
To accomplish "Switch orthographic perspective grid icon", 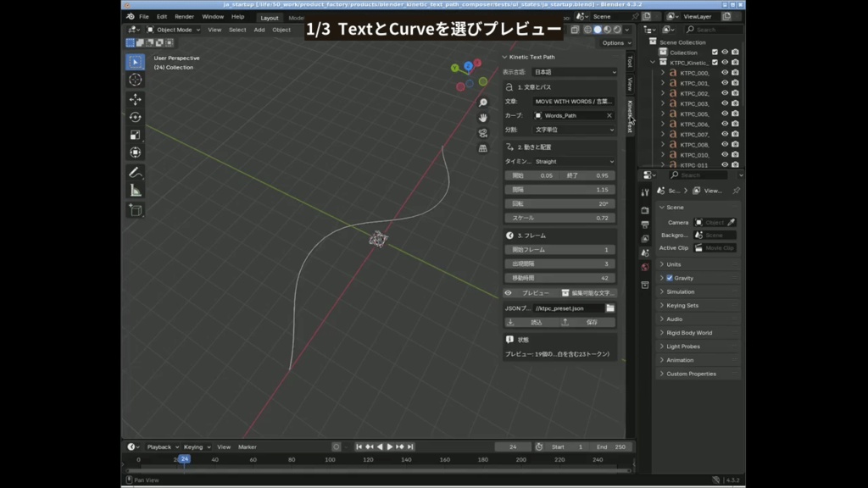I will coord(483,148).
